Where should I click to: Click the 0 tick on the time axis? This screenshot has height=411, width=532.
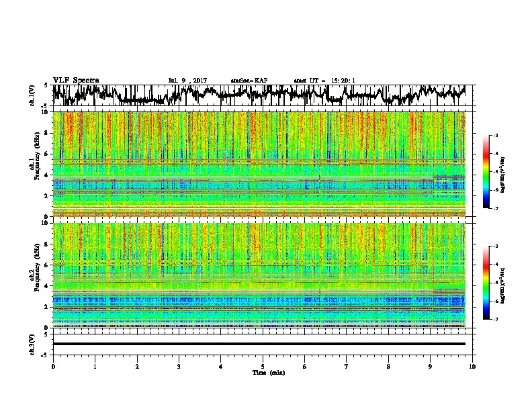click(x=53, y=367)
